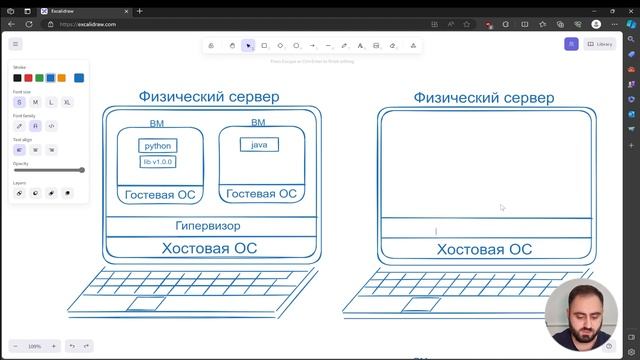Image resolution: width=640 pixels, height=360 pixels.
Task: Go back in the browser
Action: (x=11, y=24)
